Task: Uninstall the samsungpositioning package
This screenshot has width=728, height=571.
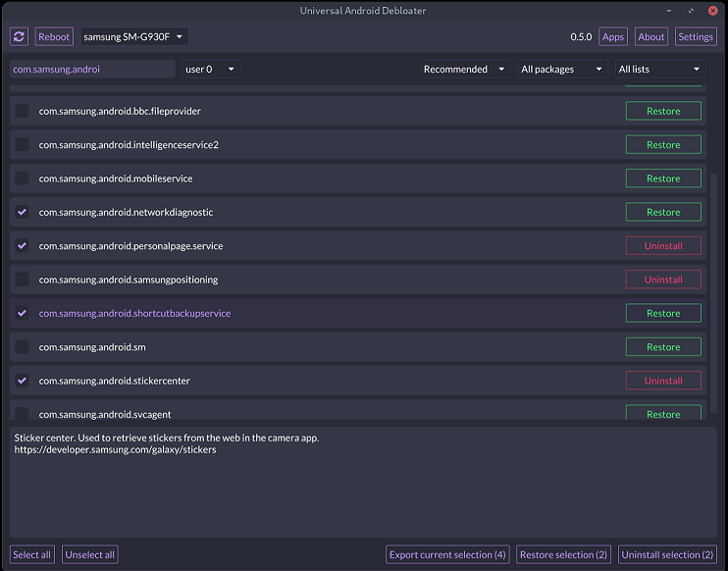Action: [x=663, y=280]
